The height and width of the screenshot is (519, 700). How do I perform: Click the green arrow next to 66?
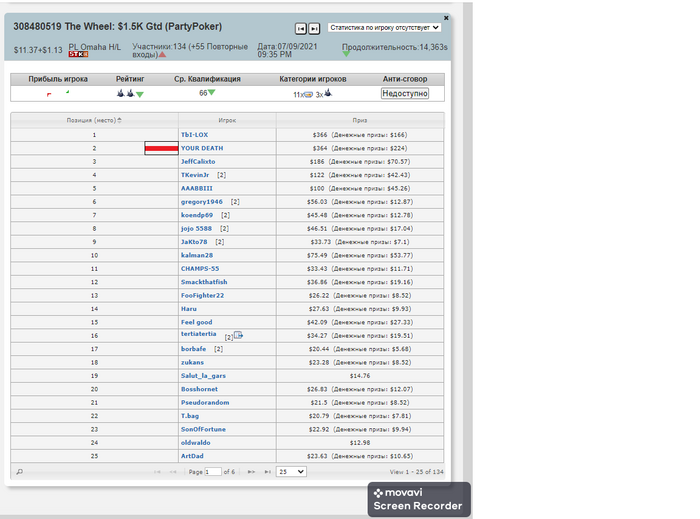coord(212,92)
